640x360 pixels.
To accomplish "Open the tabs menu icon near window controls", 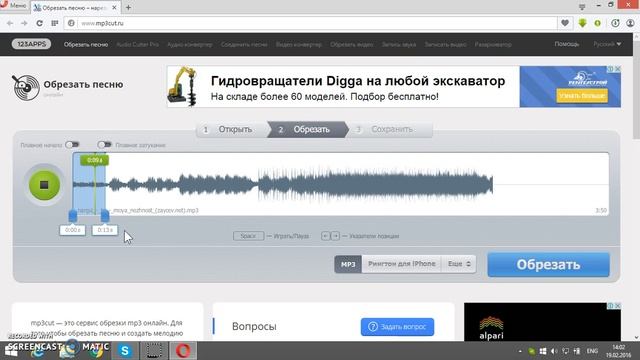I will tap(582, 7).
